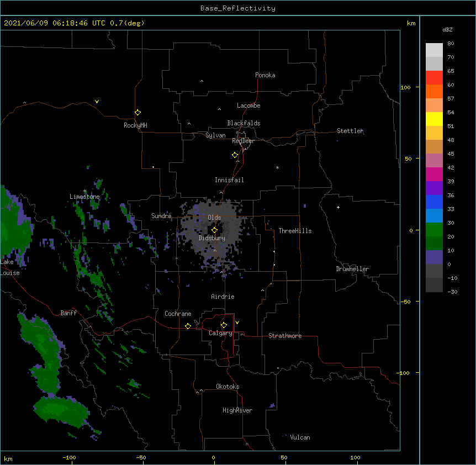The width and height of the screenshot is (476, 465).
Task: Click the Calgary city label
Action: [220, 333]
